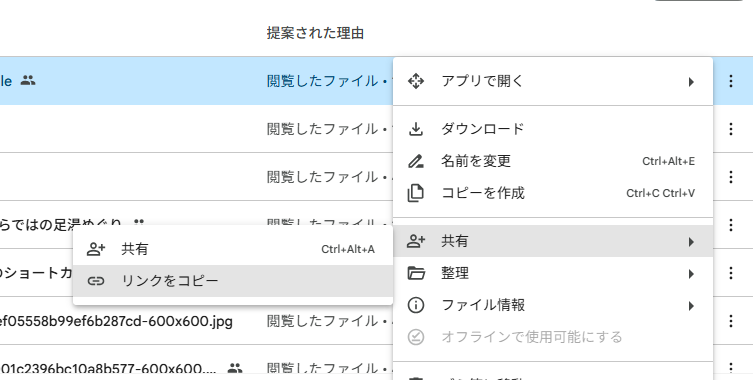Click 閲覧したファイル in the third file row
The height and width of the screenshot is (380, 753).
coord(322,177)
